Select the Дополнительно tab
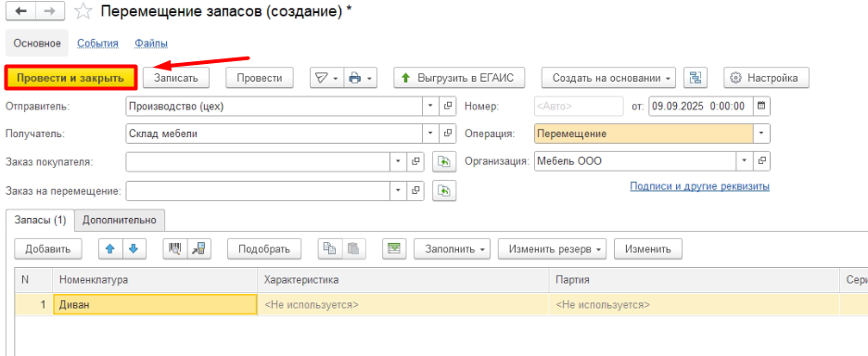 click(x=120, y=220)
